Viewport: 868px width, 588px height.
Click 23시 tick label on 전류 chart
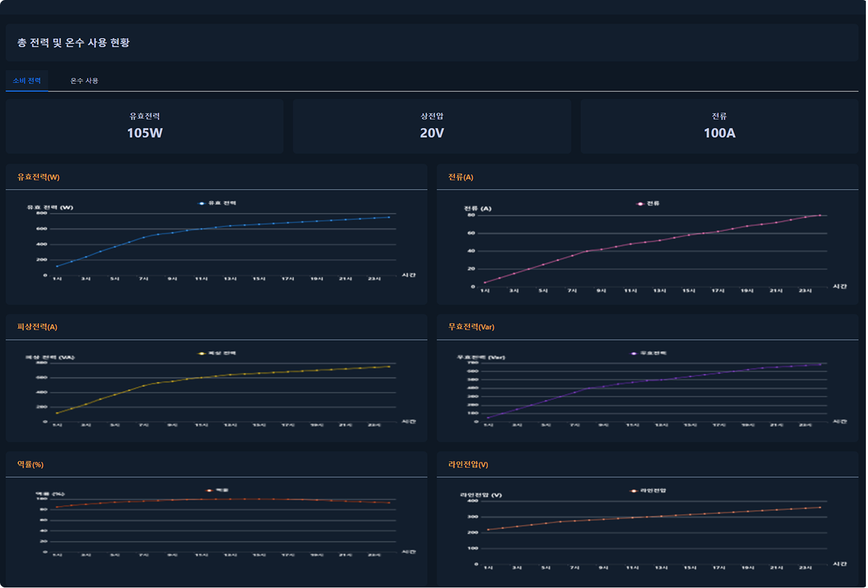click(805, 291)
